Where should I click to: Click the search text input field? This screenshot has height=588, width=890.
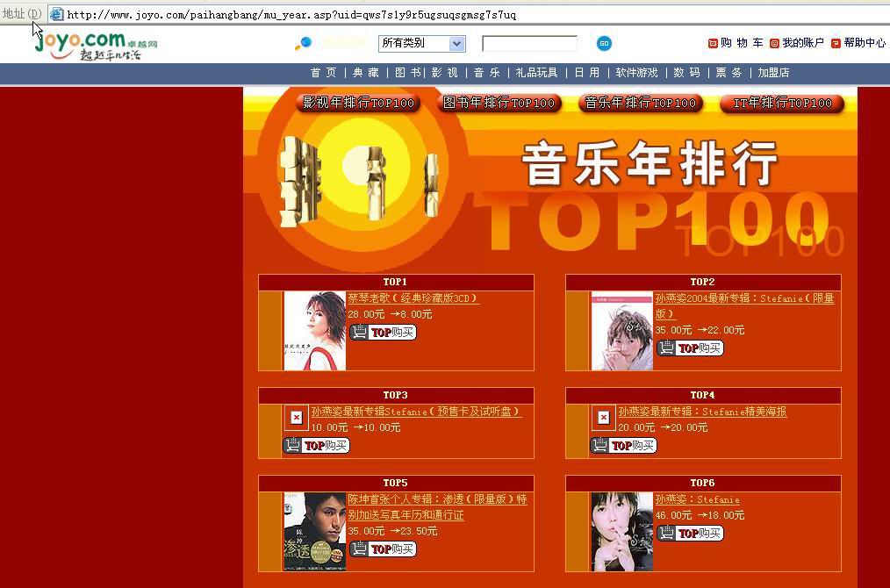(x=529, y=43)
